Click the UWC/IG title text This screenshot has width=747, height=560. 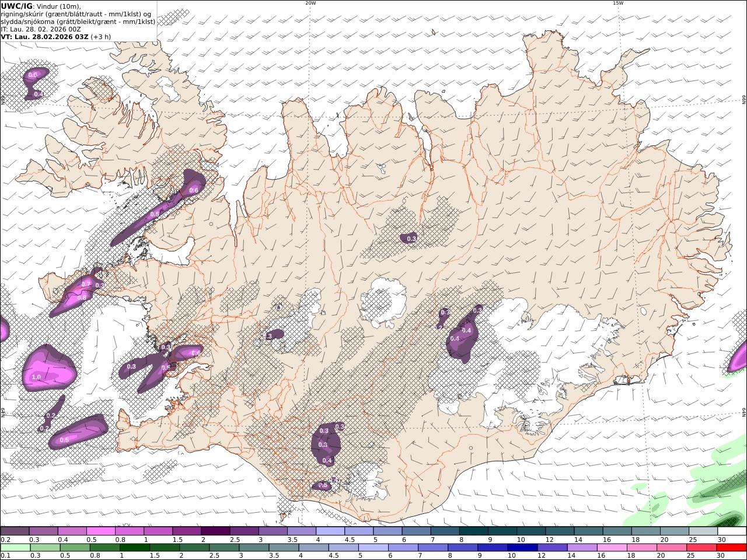(16, 6)
